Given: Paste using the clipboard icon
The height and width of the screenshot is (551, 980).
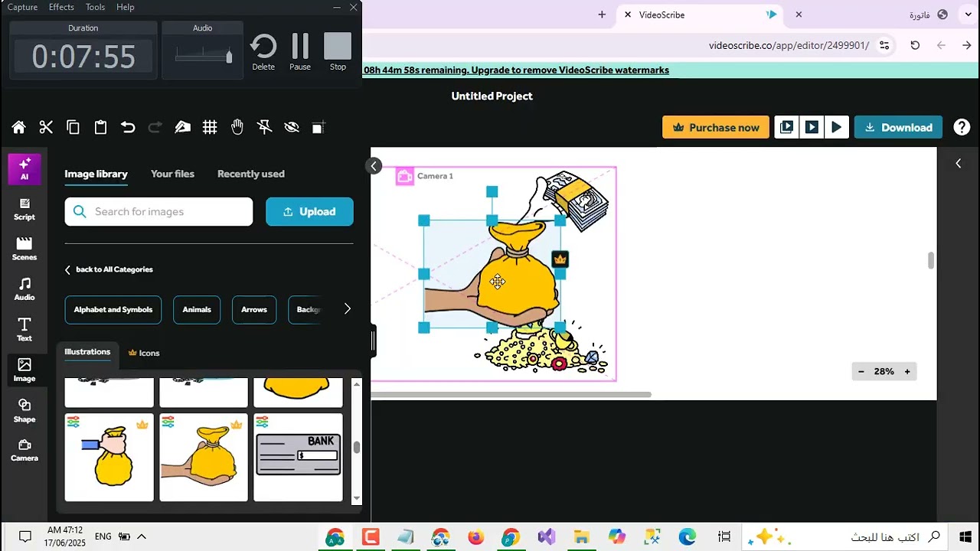Looking at the screenshot, I should pos(100,128).
